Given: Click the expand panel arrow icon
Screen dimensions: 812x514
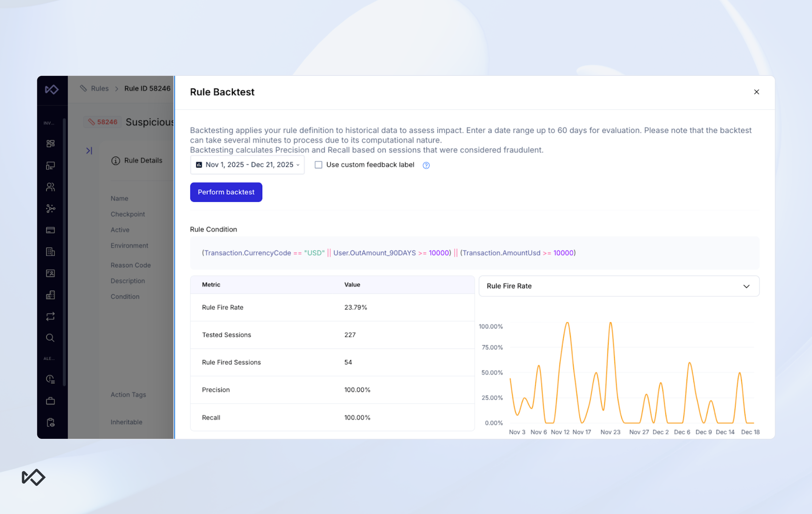Looking at the screenshot, I should [x=89, y=151].
